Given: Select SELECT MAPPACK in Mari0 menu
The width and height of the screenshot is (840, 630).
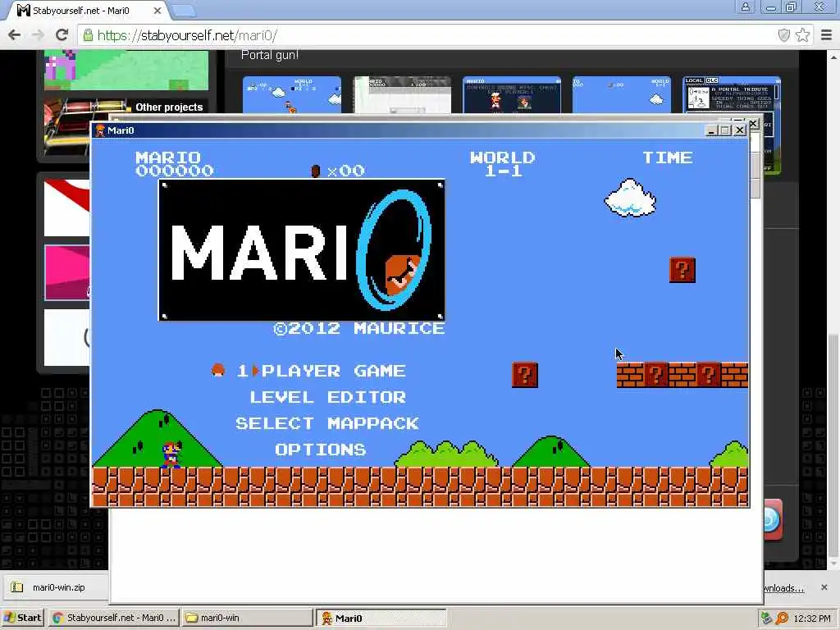Looking at the screenshot, I should pyautogui.click(x=327, y=423).
